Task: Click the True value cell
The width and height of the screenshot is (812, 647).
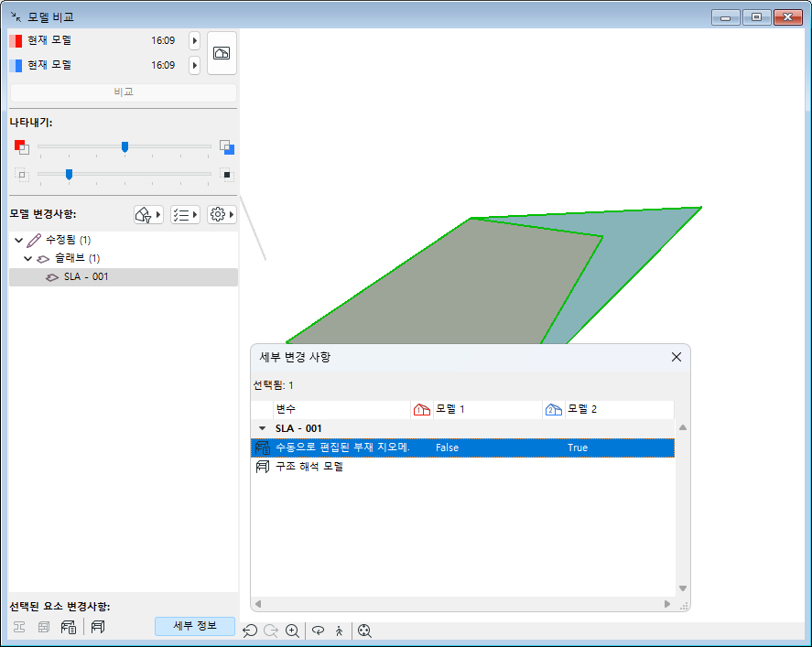Action: pos(578,448)
